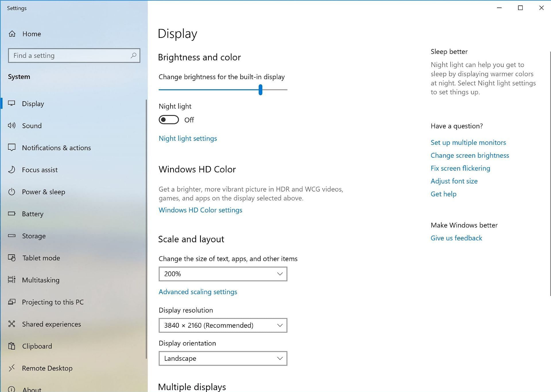Image resolution: width=551 pixels, height=392 pixels.
Task: Click the Multitasking icon
Action: pos(11,280)
